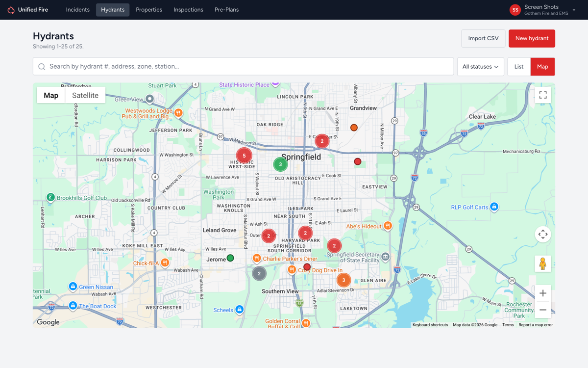Click the red hydrant marker above Cozy Dog Drive In
This screenshot has height=368, width=588.
coord(307,267)
